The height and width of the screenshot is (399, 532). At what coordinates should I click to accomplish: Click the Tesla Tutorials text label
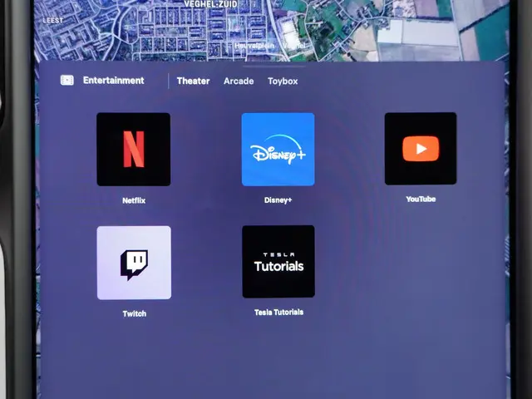pyautogui.click(x=279, y=313)
